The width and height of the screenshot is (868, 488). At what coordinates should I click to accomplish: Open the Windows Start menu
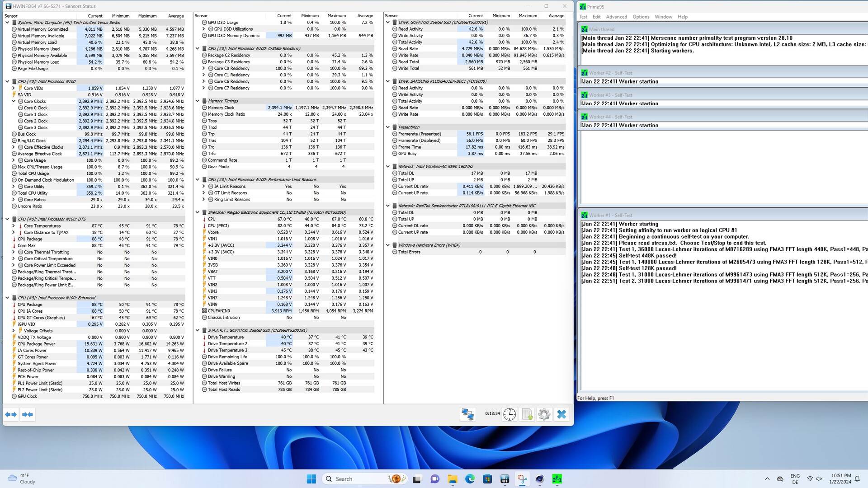311,479
